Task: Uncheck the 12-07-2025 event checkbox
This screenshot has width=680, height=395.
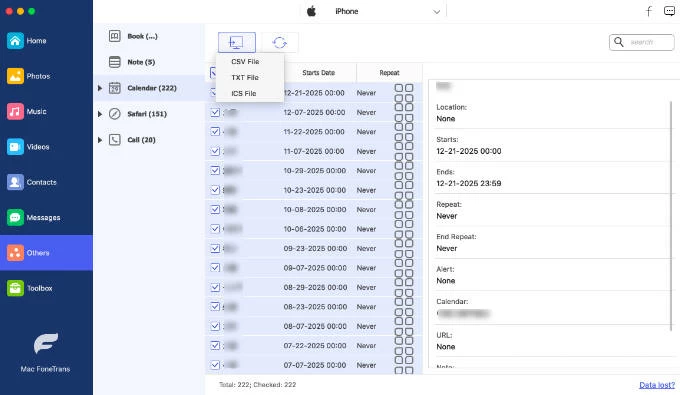Action: tap(215, 112)
